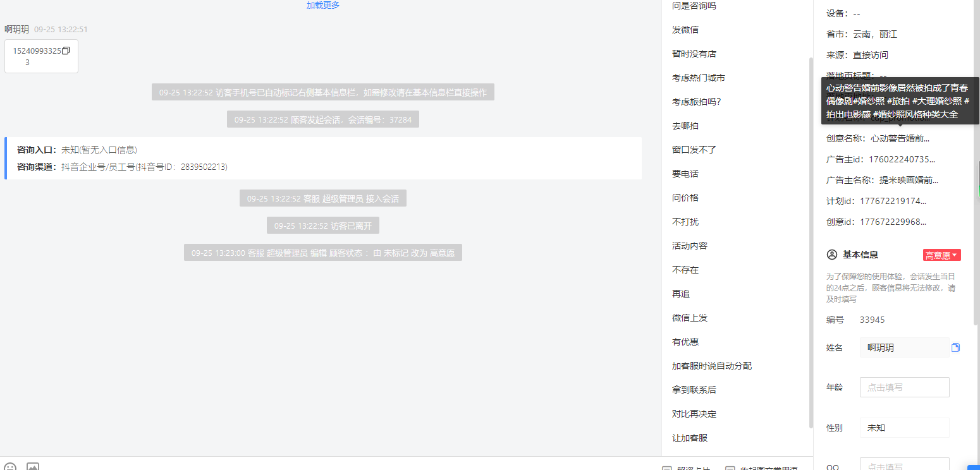Viewport: 980px width, 470px height.
Task: Click the 计划id value
Action: pyautogui.click(x=893, y=201)
